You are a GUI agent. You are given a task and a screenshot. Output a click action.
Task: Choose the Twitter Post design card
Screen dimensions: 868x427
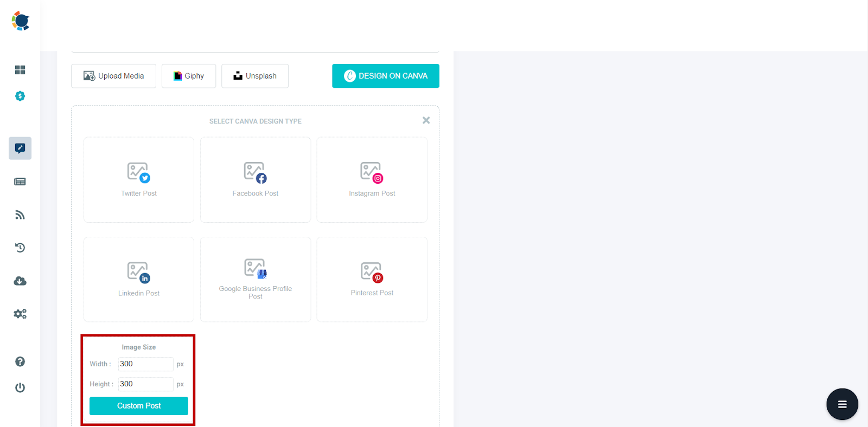[139, 179]
